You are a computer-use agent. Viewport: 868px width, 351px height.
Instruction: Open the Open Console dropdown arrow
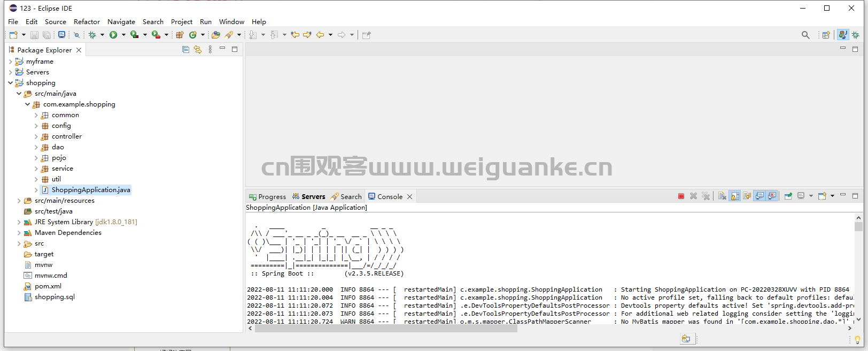click(x=832, y=196)
